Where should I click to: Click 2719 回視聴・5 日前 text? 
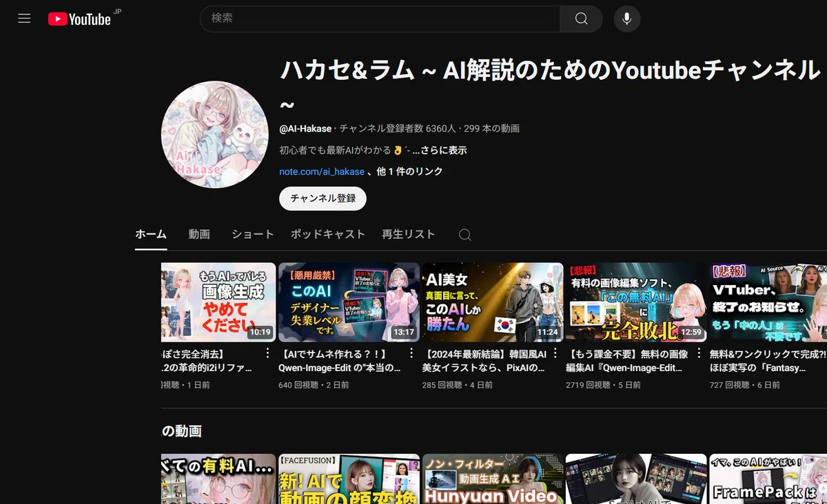(603, 385)
